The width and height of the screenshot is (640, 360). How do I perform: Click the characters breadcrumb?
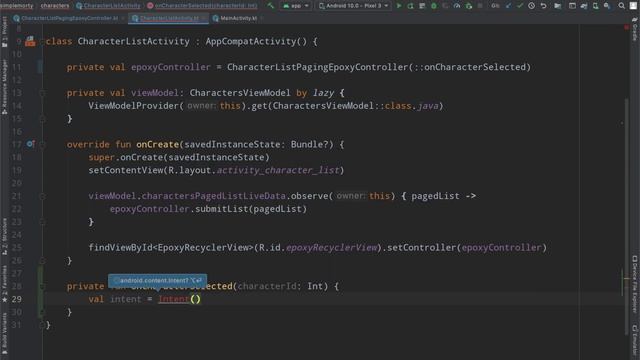[55, 6]
